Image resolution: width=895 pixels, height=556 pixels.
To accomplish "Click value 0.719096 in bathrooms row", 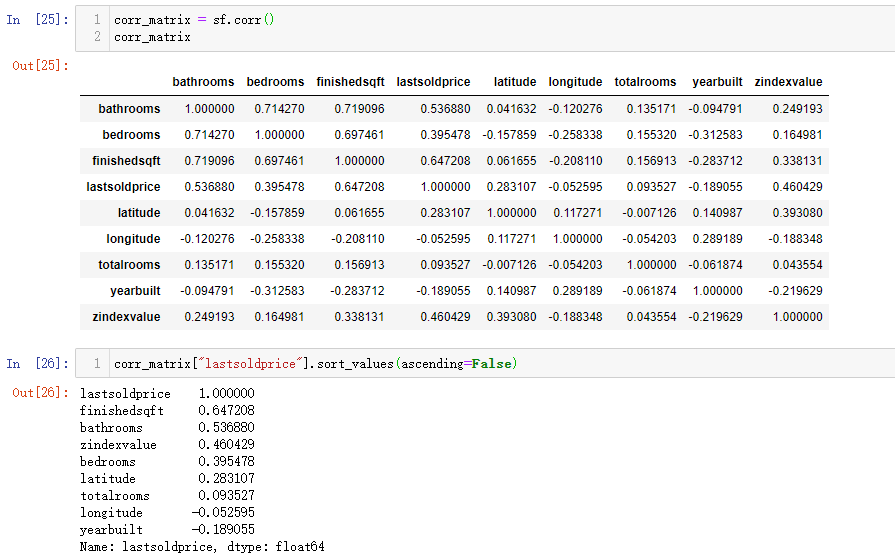I will tap(359, 108).
